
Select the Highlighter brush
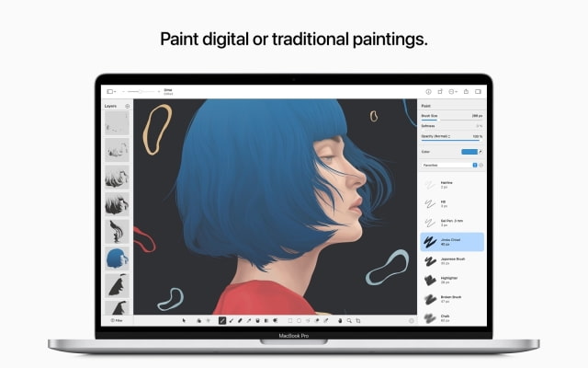tap(452, 280)
